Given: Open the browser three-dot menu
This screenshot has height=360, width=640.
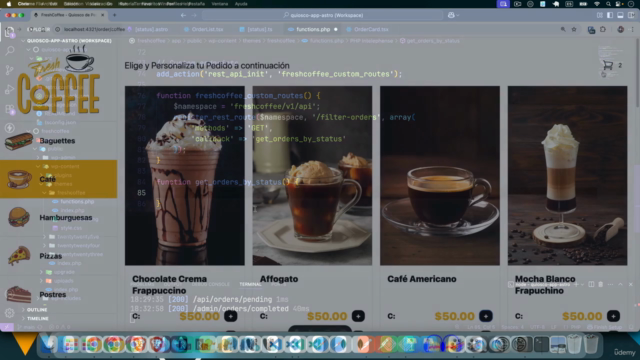Looking at the screenshot, I should click(632, 29).
